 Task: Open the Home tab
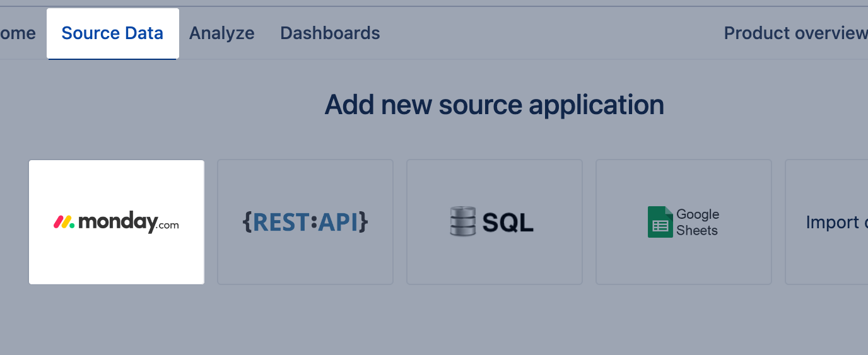pos(18,33)
